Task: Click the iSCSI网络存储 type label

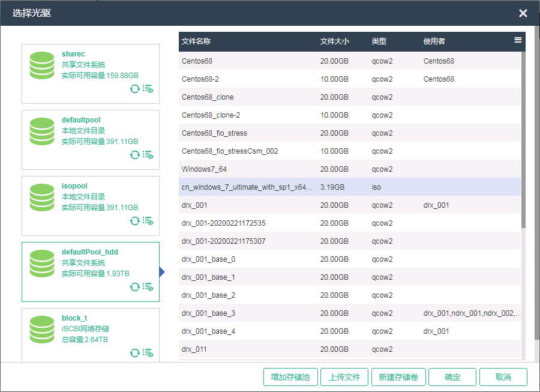Action: pyautogui.click(x=85, y=328)
